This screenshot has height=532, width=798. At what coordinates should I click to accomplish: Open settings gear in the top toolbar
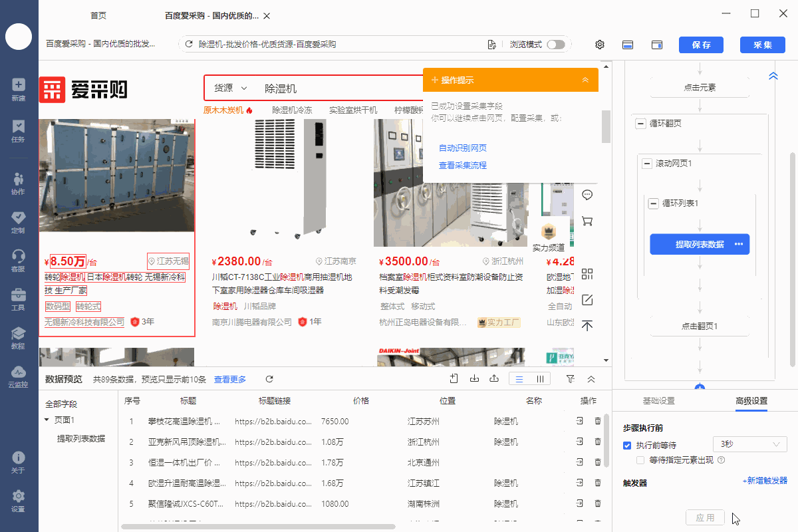point(600,45)
